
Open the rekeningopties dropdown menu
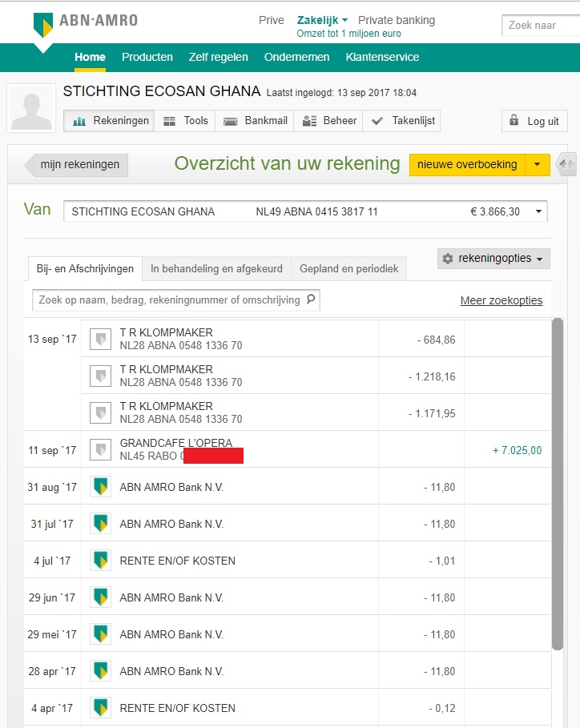(x=493, y=259)
